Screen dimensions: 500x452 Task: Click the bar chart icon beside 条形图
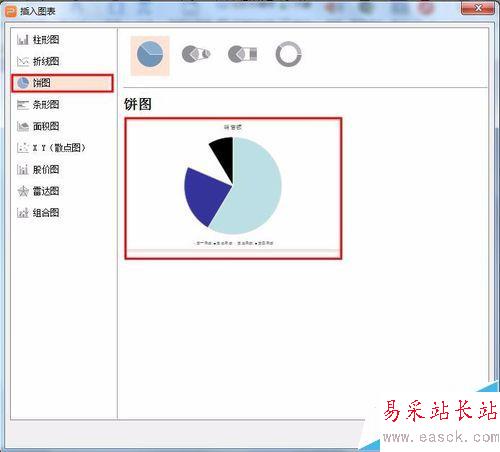[x=23, y=105]
